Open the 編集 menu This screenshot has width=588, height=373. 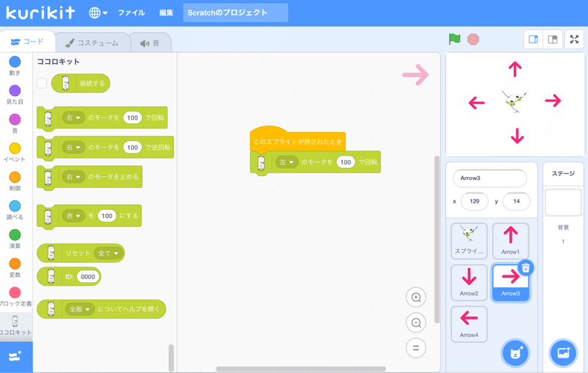coord(166,12)
